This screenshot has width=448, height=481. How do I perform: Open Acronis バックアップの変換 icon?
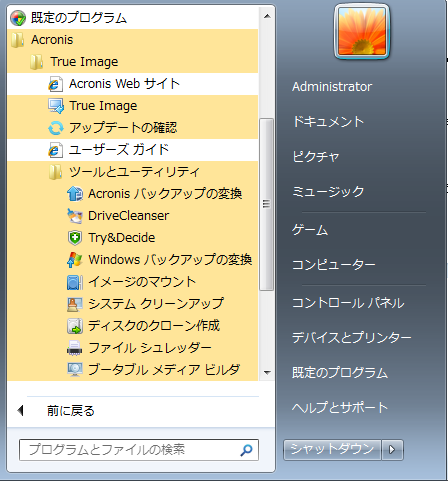tap(75, 194)
